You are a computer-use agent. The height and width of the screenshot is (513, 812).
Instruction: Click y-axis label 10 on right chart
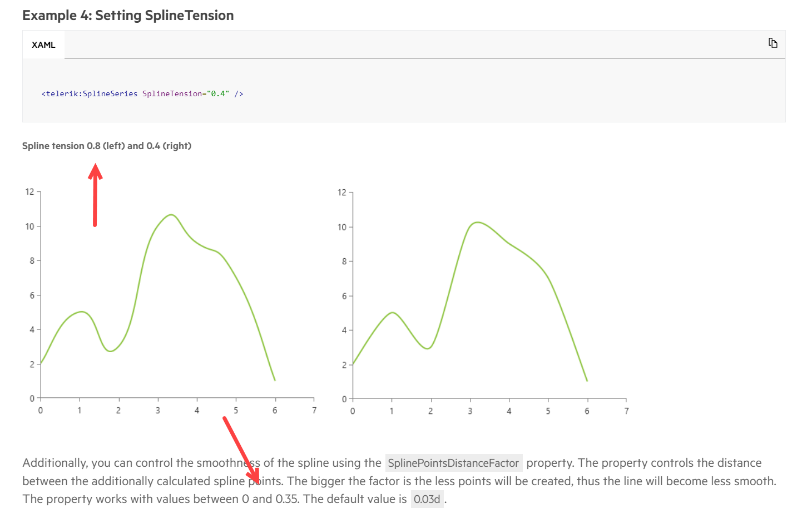[x=341, y=227]
